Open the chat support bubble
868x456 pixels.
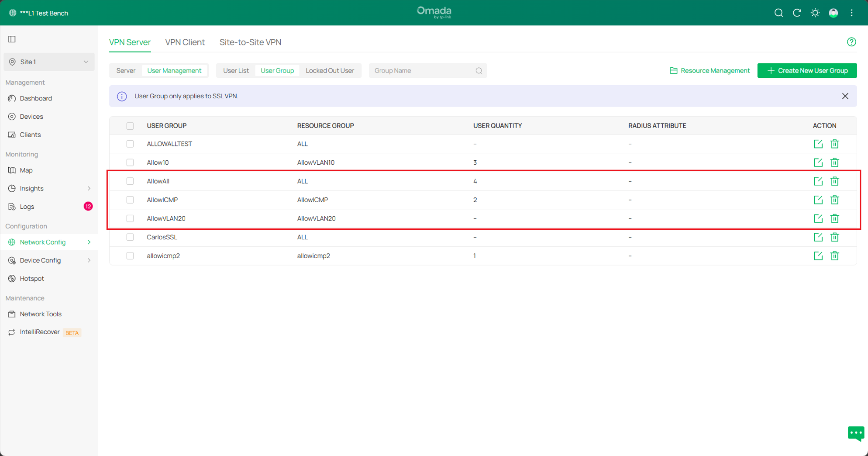[856, 433]
